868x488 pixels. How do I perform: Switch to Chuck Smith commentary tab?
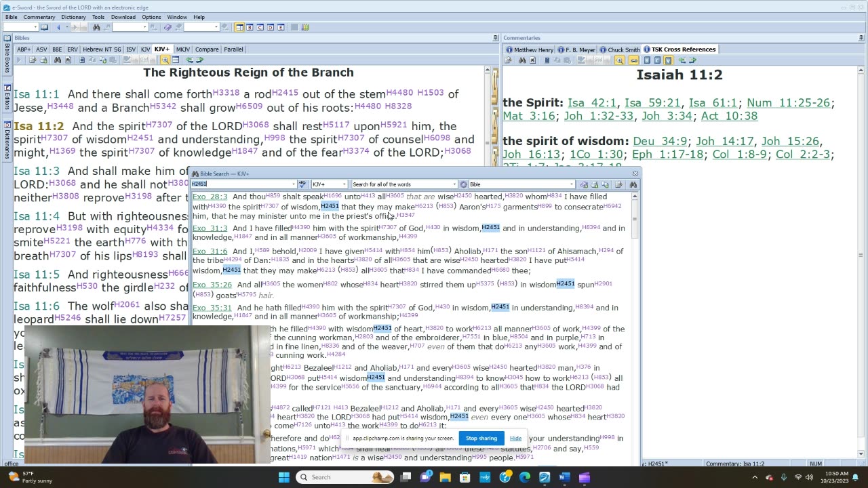point(620,49)
